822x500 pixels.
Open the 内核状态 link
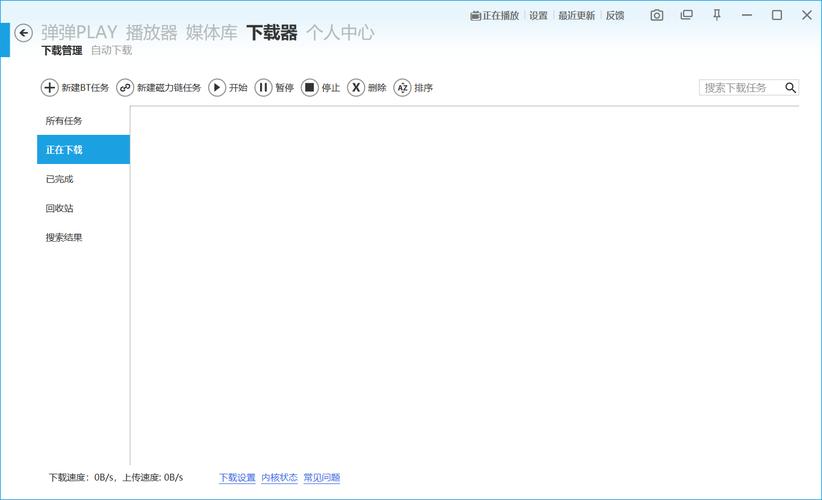click(x=279, y=478)
